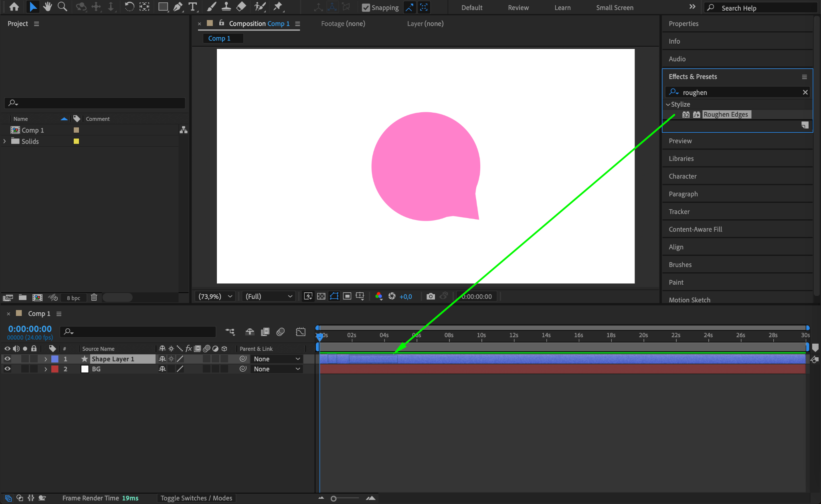Select the Zoom tool
821x504 pixels.
coord(62,7)
